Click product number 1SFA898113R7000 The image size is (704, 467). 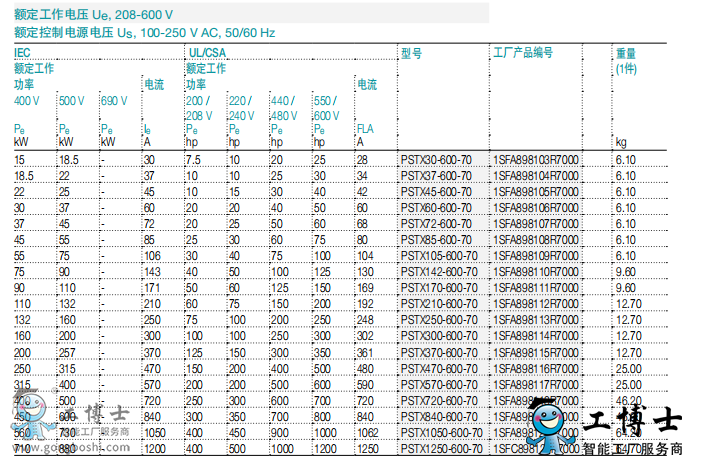pyautogui.click(x=536, y=320)
